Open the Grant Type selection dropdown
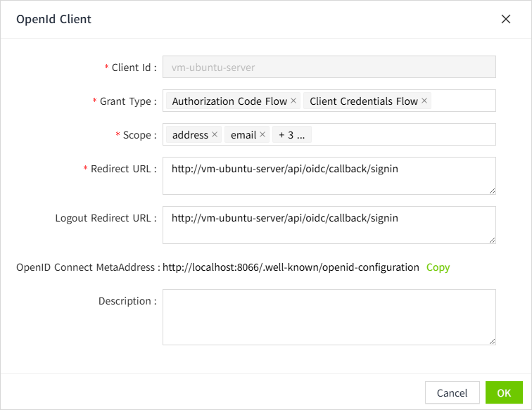 (463, 101)
